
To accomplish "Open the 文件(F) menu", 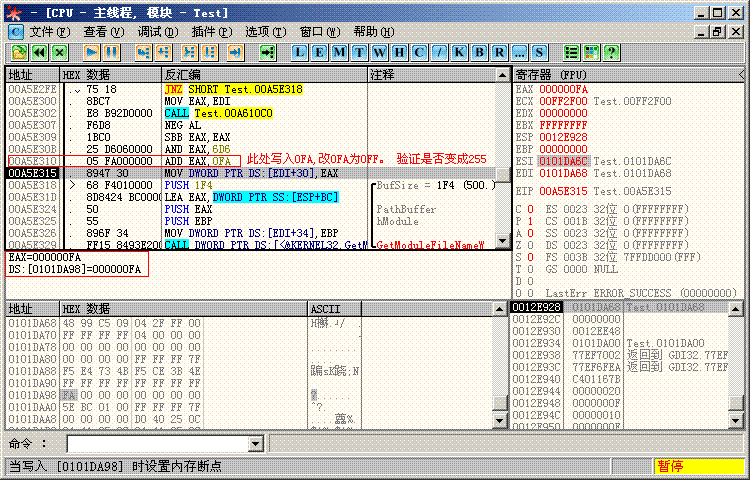I will point(50,32).
